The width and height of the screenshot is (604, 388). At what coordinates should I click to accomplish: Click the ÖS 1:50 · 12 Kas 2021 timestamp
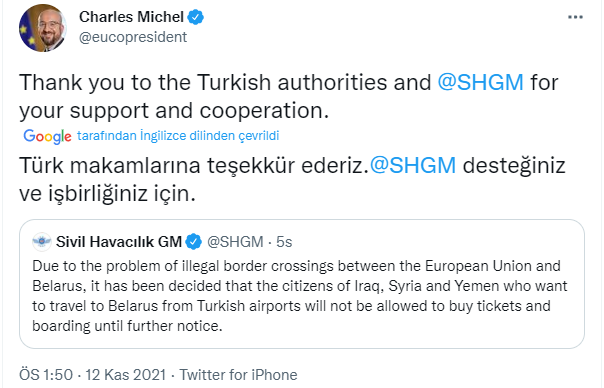click(92, 375)
